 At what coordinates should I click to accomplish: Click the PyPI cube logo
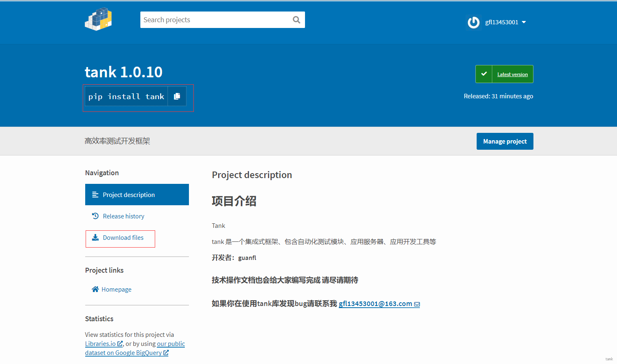(98, 19)
